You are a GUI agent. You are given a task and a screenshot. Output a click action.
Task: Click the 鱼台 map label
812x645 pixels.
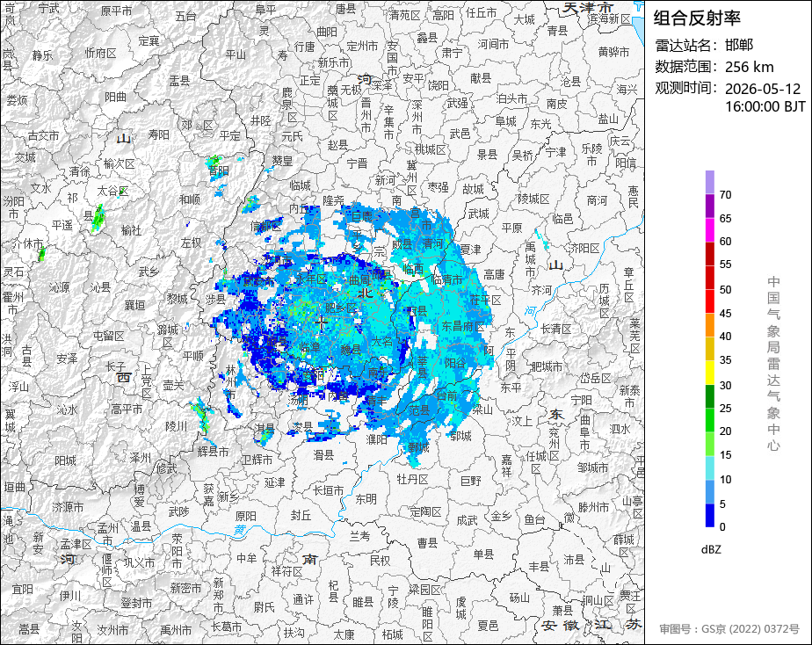(534, 518)
